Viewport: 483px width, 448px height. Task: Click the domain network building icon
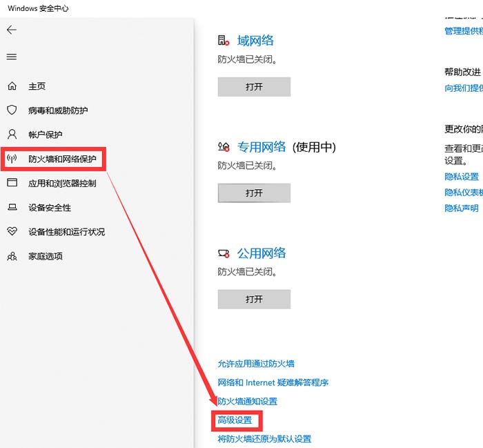(224, 40)
